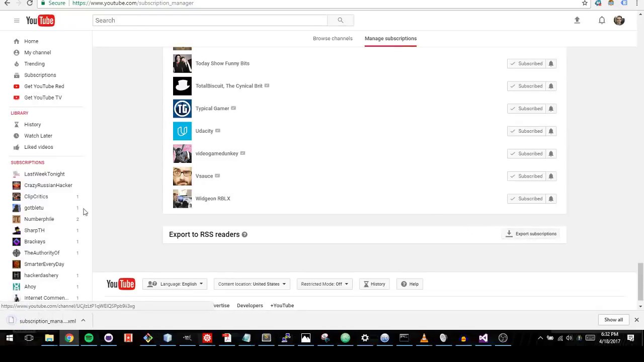This screenshot has width=644, height=362.
Task: Click Today Show Funny Bits thumbnail
Action: 182,63
